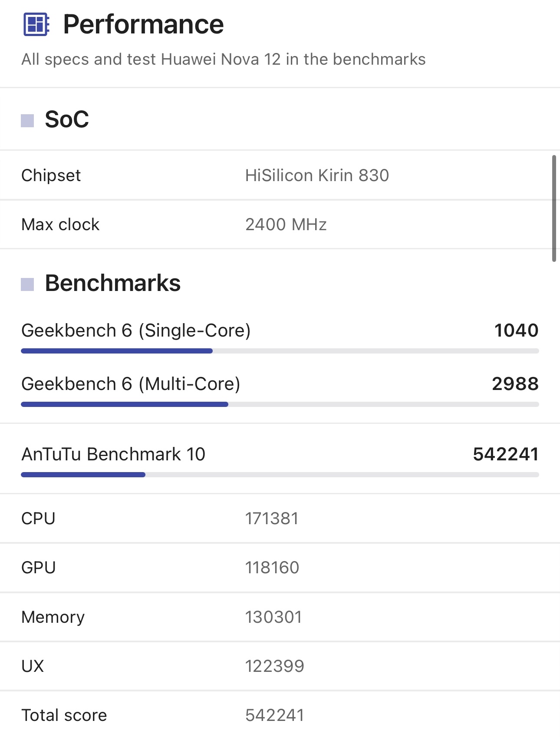Click the vertical scrollbar on the right

pos(554,208)
